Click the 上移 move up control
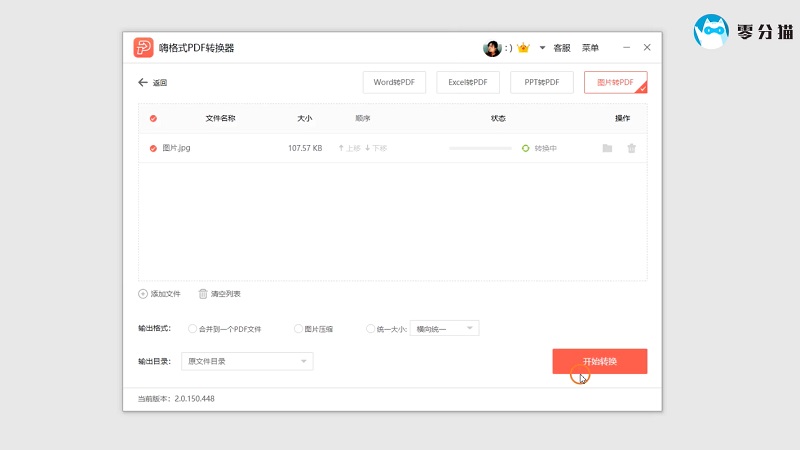This screenshot has height=450, width=800. click(349, 148)
